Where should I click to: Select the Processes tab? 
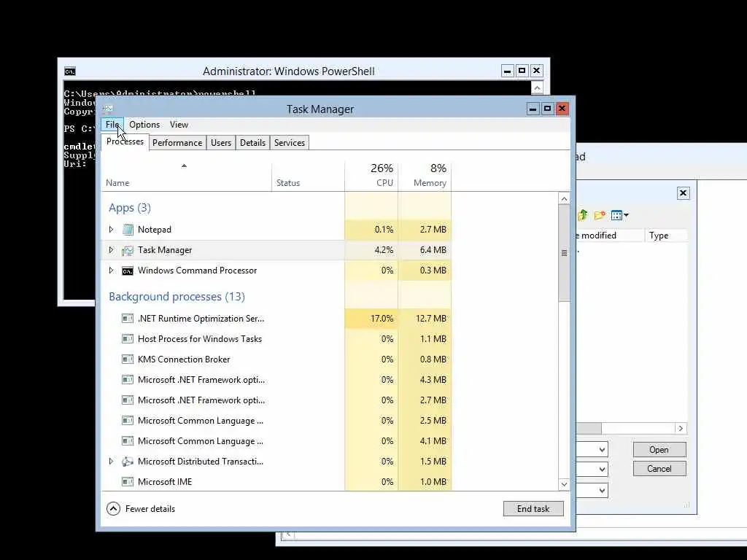coord(125,142)
